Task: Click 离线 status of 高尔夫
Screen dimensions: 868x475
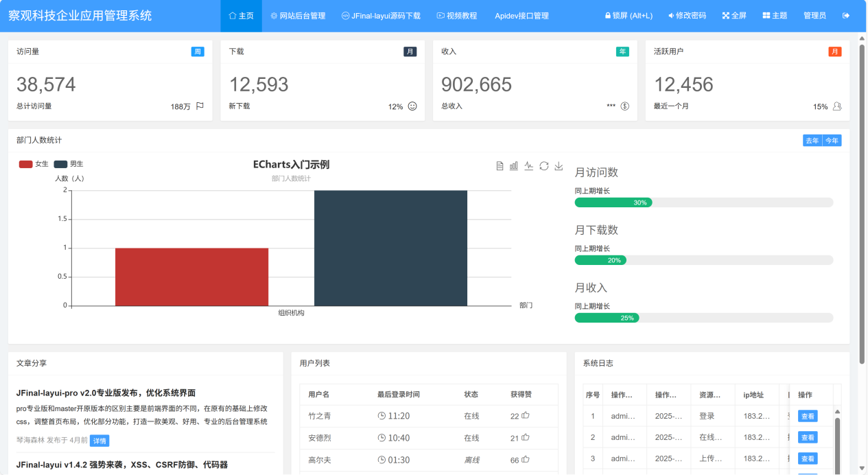Action: coord(471,460)
